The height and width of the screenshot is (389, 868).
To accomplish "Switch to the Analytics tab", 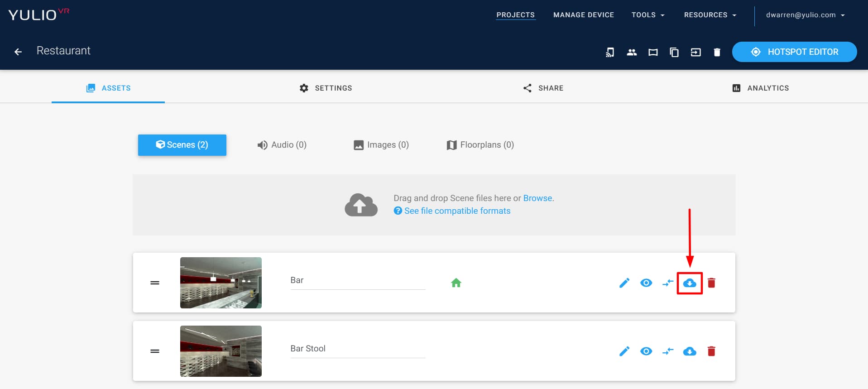I will [760, 88].
